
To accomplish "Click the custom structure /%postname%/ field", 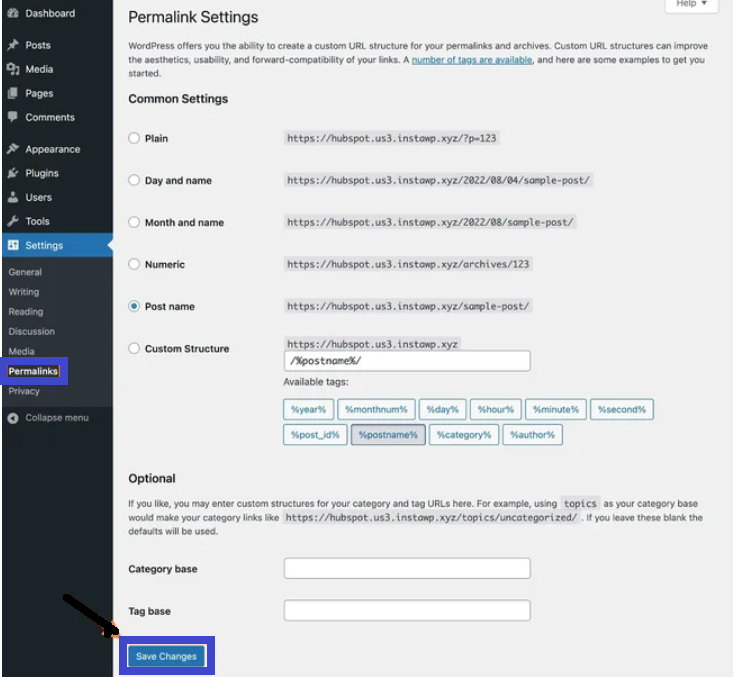I will pos(407,361).
